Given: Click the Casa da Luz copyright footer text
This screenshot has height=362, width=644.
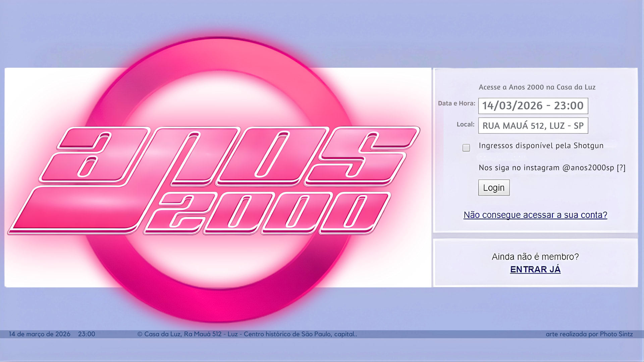Looking at the screenshot, I should coord(247,334).
